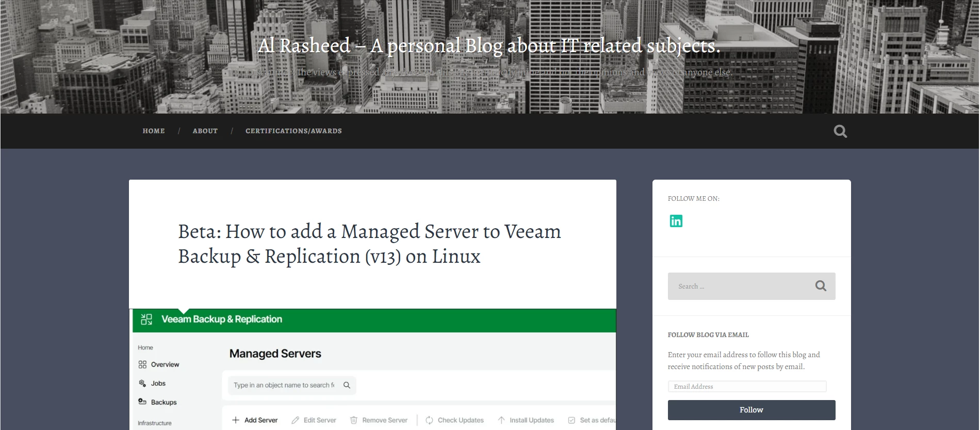
Task: Click the Managed Servers heading in screenshot
Action: (x=275, y=354)
